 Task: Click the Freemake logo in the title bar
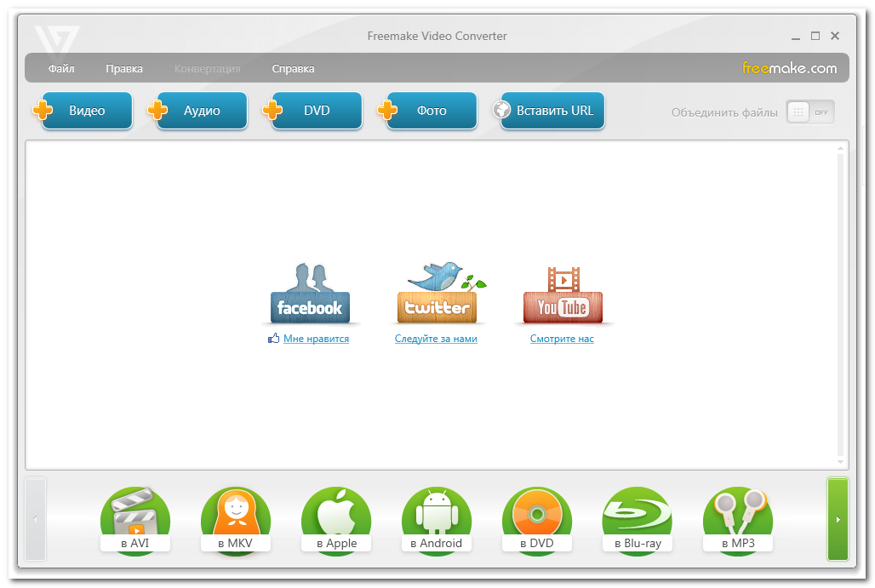(56, 42)
